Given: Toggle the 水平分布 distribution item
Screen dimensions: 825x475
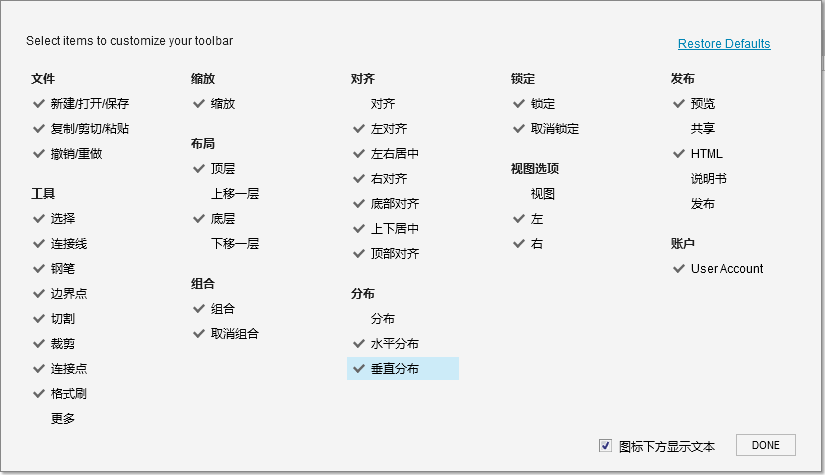Looking at the screenshot, I should point(395,344).
